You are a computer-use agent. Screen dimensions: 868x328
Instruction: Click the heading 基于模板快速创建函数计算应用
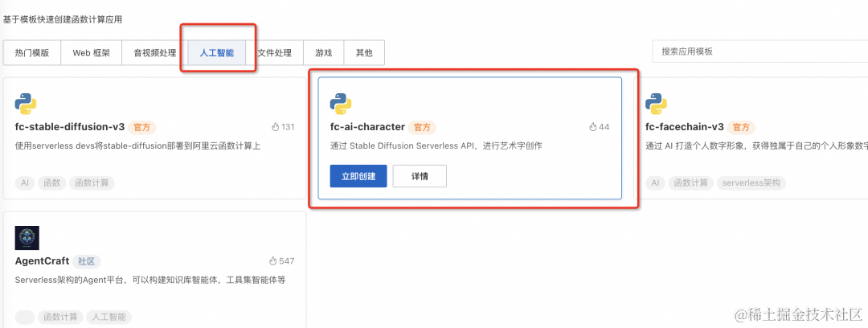coord(63,19)
